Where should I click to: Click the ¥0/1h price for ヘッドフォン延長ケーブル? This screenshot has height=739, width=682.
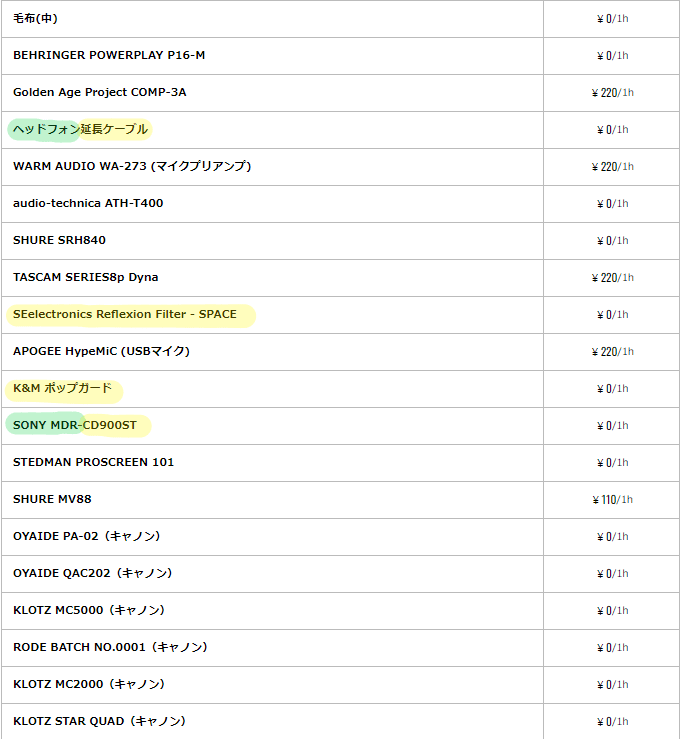pyautogui.click(x=613, y=130)
